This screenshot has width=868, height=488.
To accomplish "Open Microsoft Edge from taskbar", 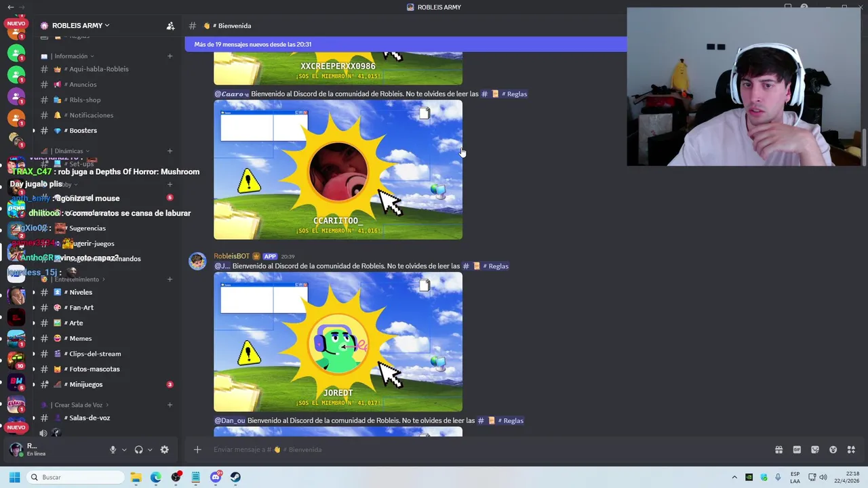I will click(156, 477).
